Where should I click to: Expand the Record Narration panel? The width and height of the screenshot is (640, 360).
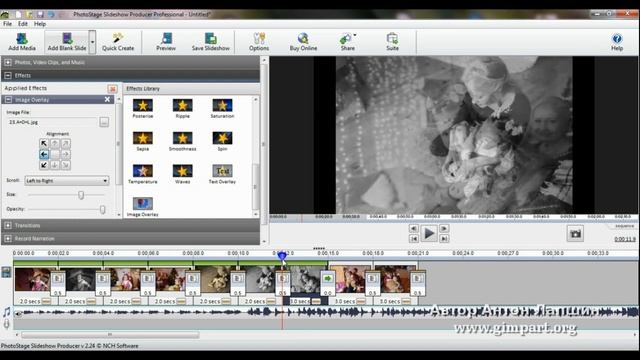(8, 238)
